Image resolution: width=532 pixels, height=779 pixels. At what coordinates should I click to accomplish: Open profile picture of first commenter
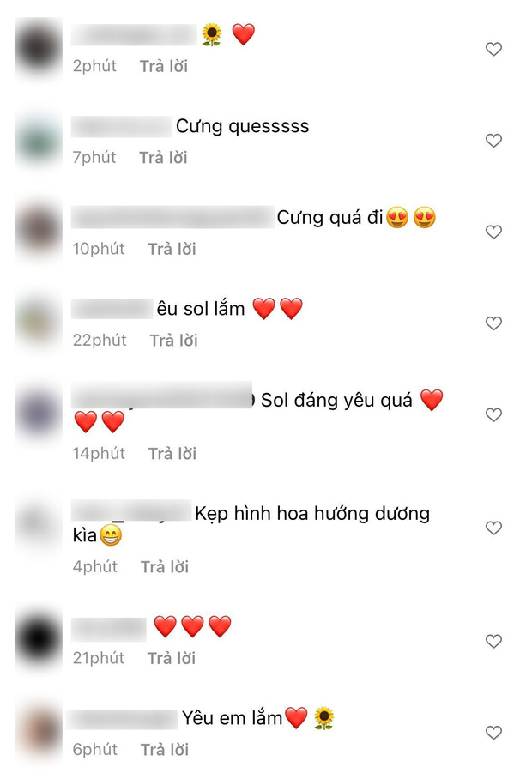pyautogui.click(x=39, y=49)
